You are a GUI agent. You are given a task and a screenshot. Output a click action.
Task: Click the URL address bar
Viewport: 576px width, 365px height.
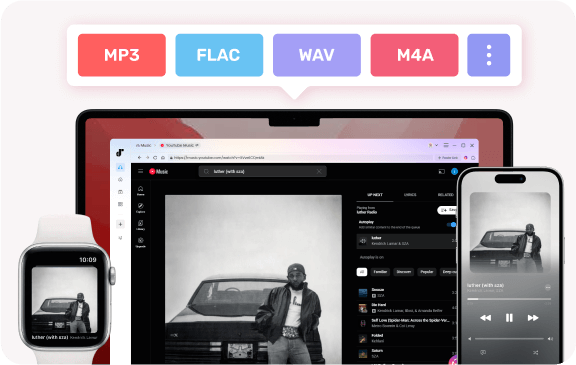299,158
